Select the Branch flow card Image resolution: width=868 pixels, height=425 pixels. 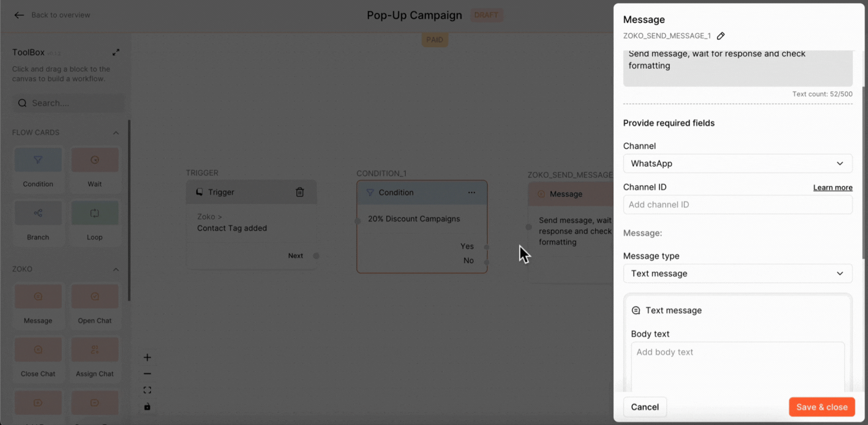[38, 214]
